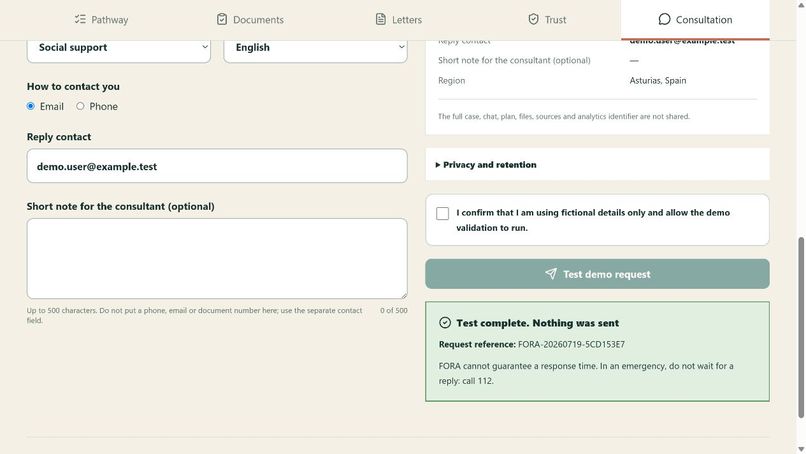
Task: Click the Pathway checklist icon
Action: tap(80, 20)
